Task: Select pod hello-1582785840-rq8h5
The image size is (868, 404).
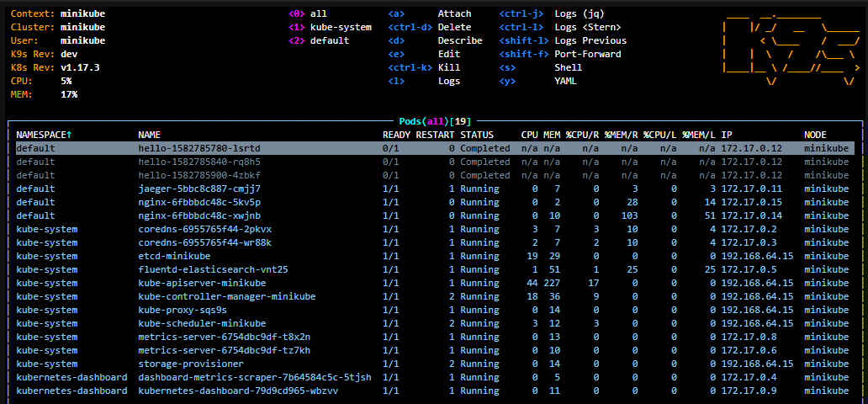Action: click(431, 162)
